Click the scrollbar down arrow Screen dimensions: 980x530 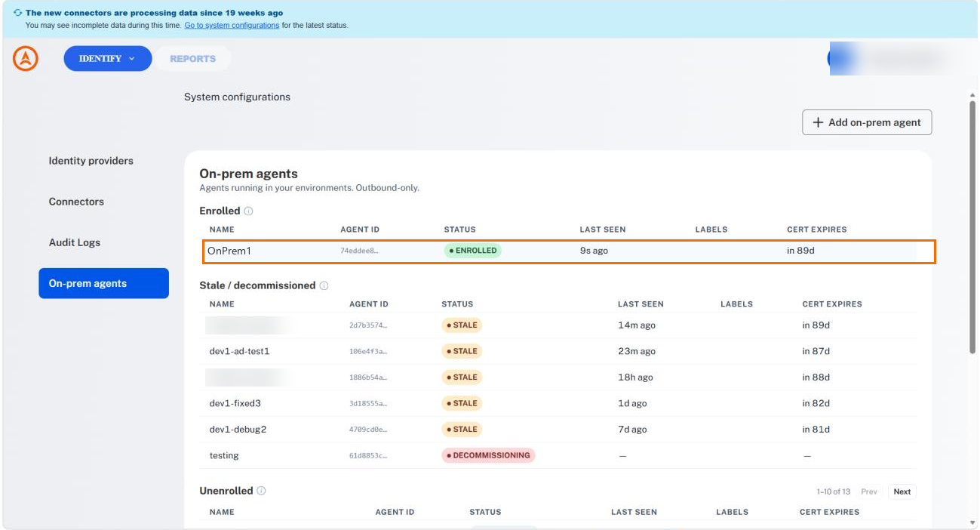[972, 522]
